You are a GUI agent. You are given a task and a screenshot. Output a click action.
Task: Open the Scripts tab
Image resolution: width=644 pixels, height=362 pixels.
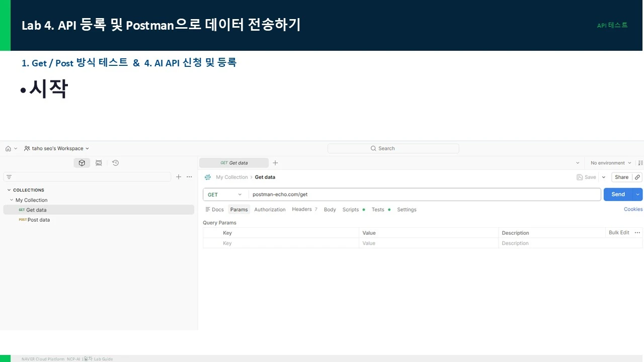pos(353,210)
